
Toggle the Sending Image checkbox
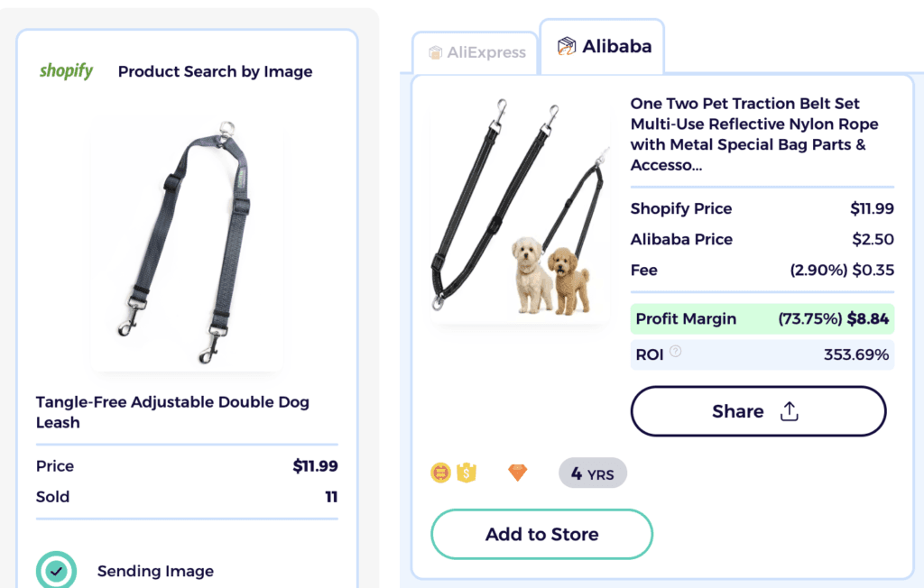tap(56, 569)
